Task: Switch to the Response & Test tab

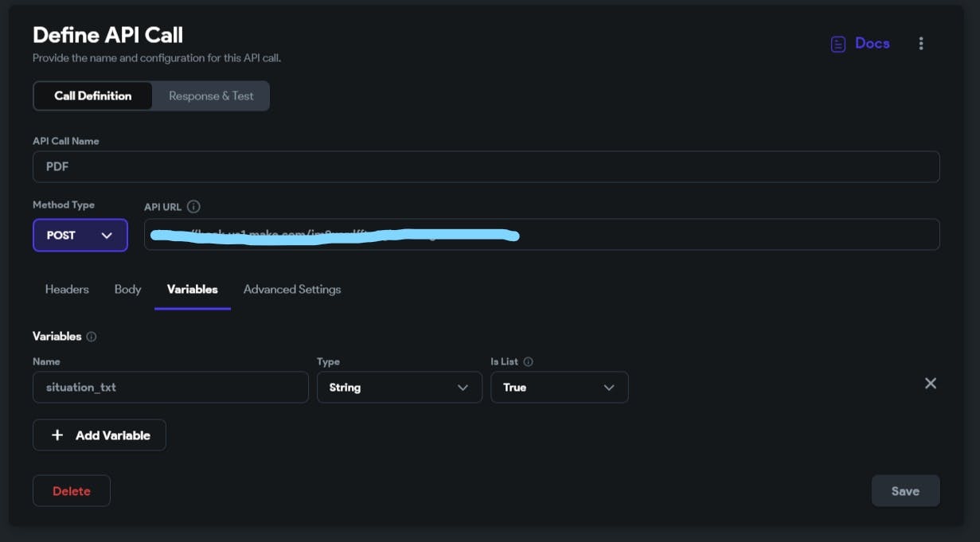Action: pos(211,96)
